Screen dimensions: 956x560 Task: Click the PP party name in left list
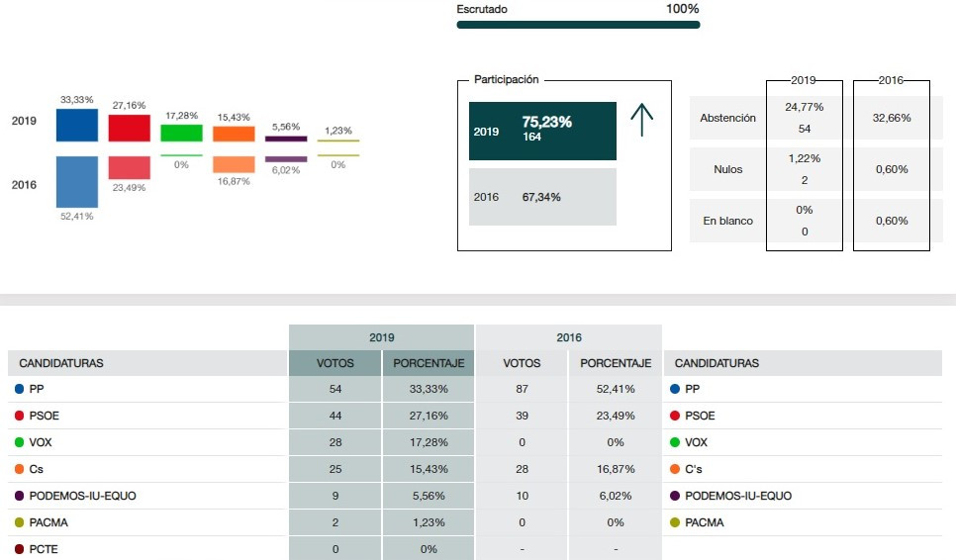tap(37, 389)
